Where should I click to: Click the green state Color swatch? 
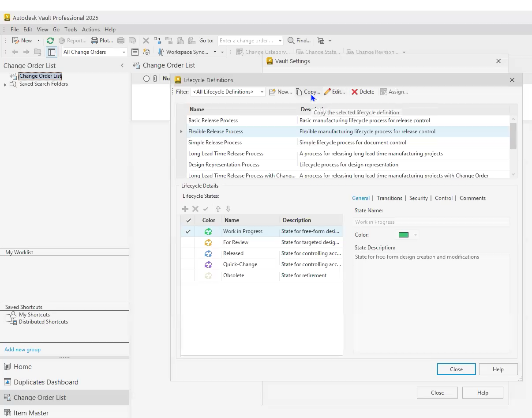[x=404, y=235]
